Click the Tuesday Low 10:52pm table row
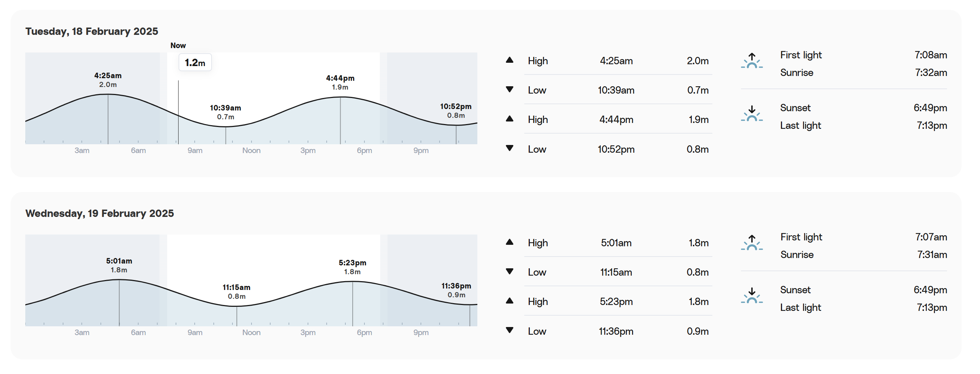Viewport: 980px width, 374px height. point(608,149)
